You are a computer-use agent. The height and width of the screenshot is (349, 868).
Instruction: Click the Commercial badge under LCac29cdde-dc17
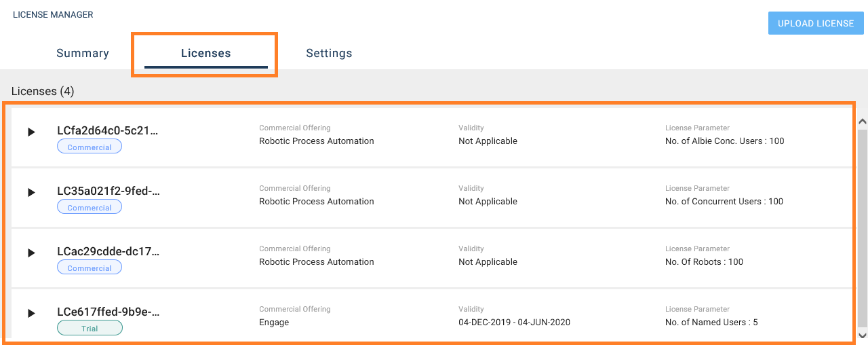(90, 268)
